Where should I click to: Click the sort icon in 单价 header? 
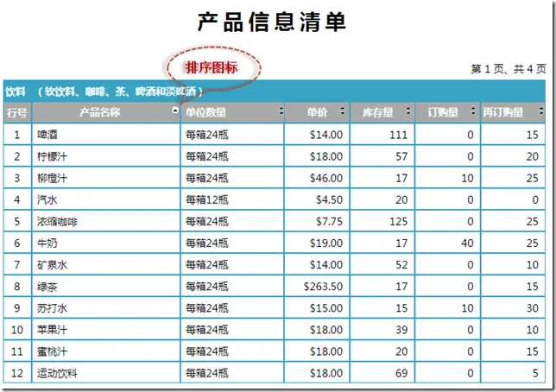tap(342, 111)
